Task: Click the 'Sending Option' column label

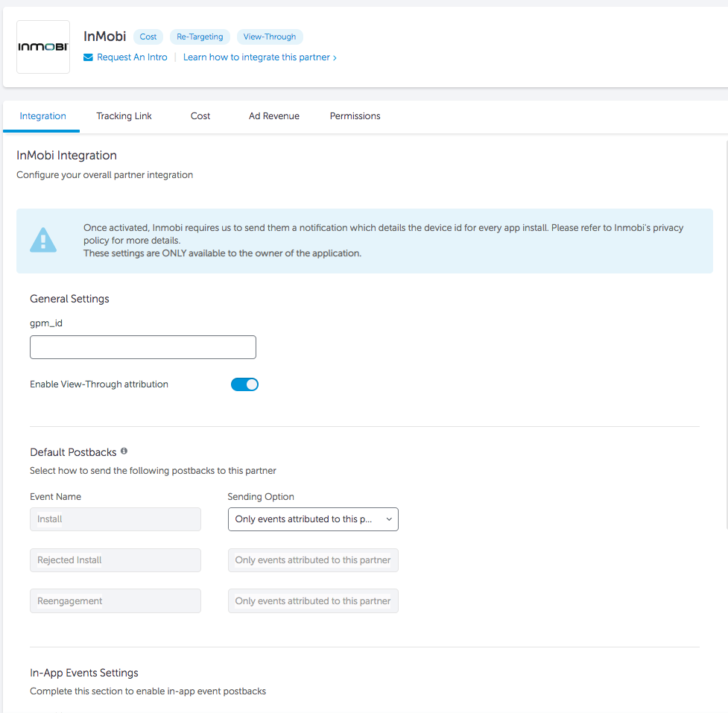Action: tap(261, 497)
